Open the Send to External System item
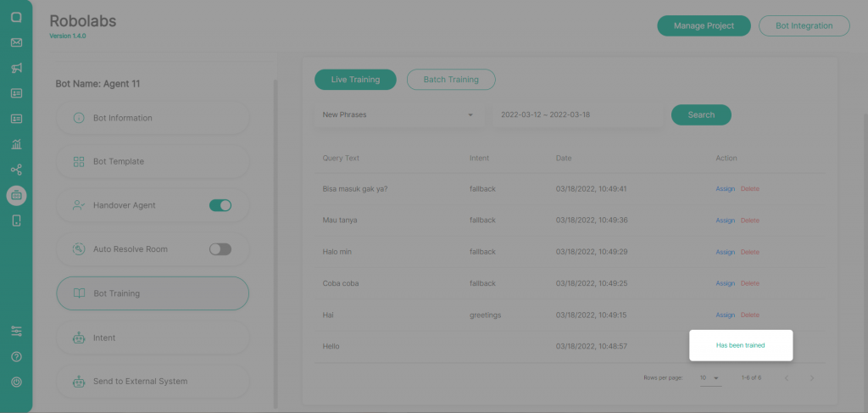The height and width of the screenshot is (413, 868). click(x=153, y=382)
